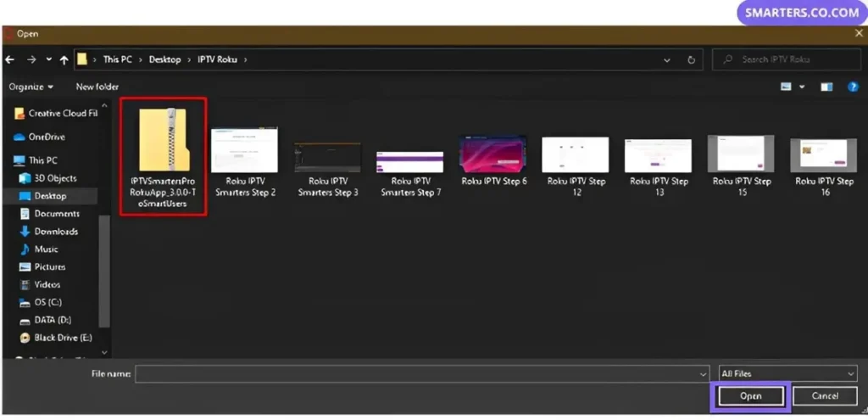Select Desktop in address path
868x420 pixels.
165,59
